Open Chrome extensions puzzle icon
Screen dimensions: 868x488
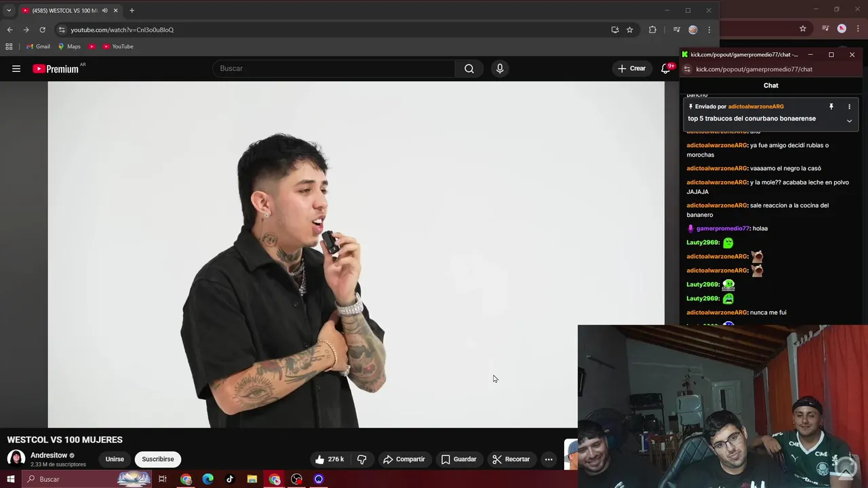pyautogui.click(x=652, y=30)
